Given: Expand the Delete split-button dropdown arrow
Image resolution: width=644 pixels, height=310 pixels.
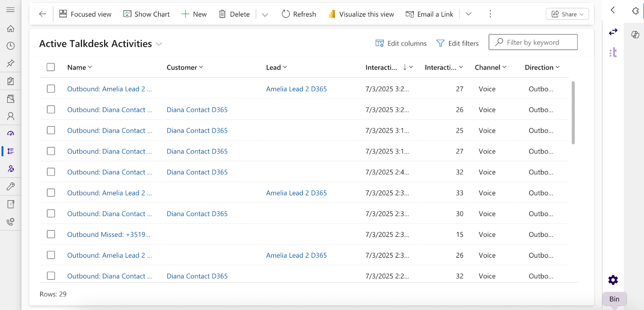Looking at the screenshot, I should pyautogui.click(x=265, y=14).
